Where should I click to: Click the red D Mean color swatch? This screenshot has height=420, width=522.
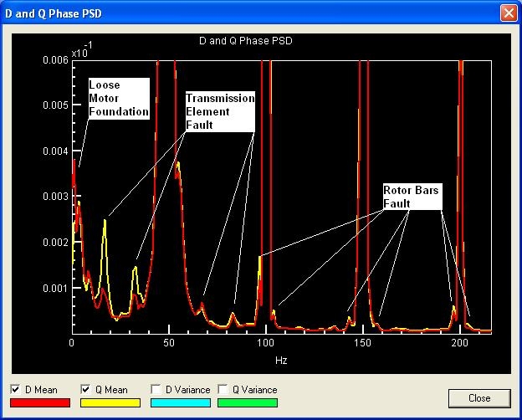[39, 402]
